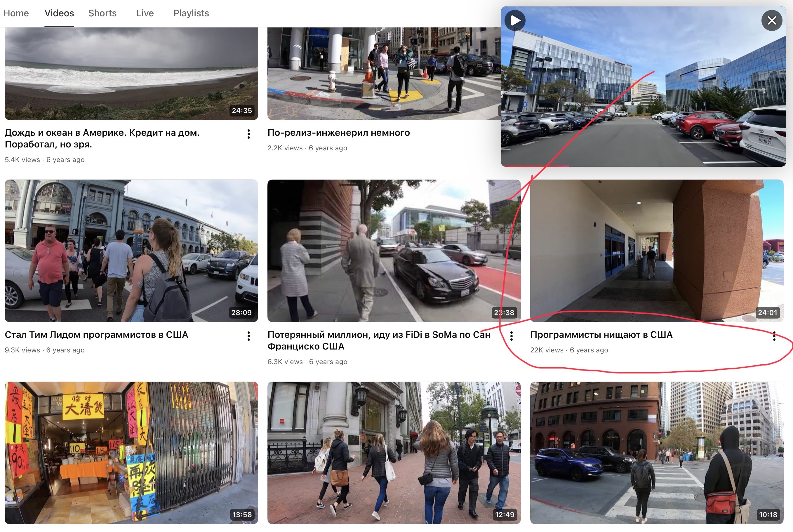Open Chinese clearance sale store thumbnail

pyautogui.click(x=131, y=452)
